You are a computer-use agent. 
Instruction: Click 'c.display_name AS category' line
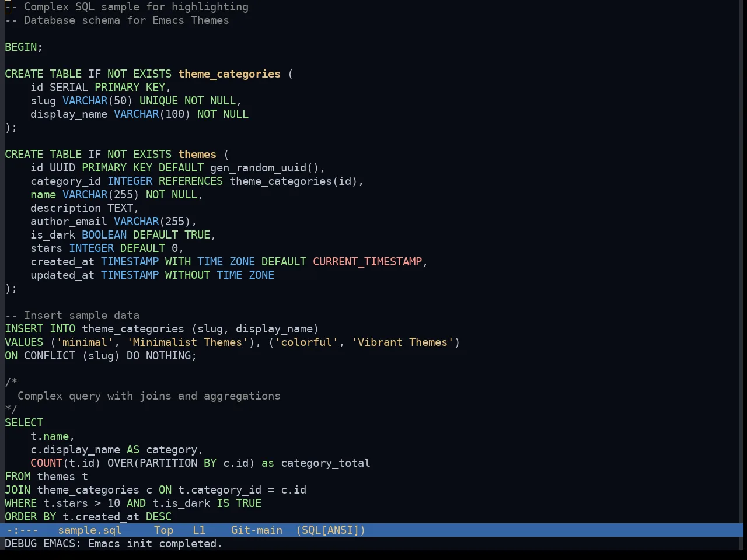[x=117, y=450]
